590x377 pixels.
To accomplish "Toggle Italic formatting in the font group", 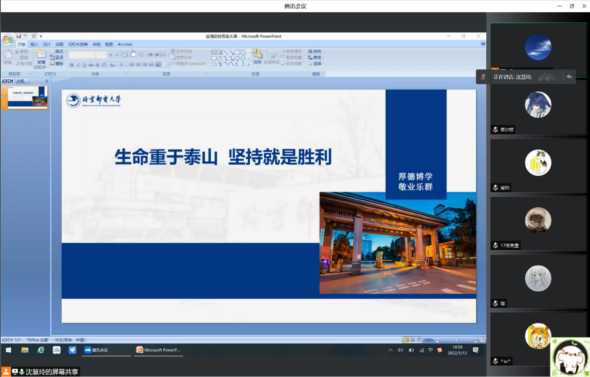I will coord(78,65).
